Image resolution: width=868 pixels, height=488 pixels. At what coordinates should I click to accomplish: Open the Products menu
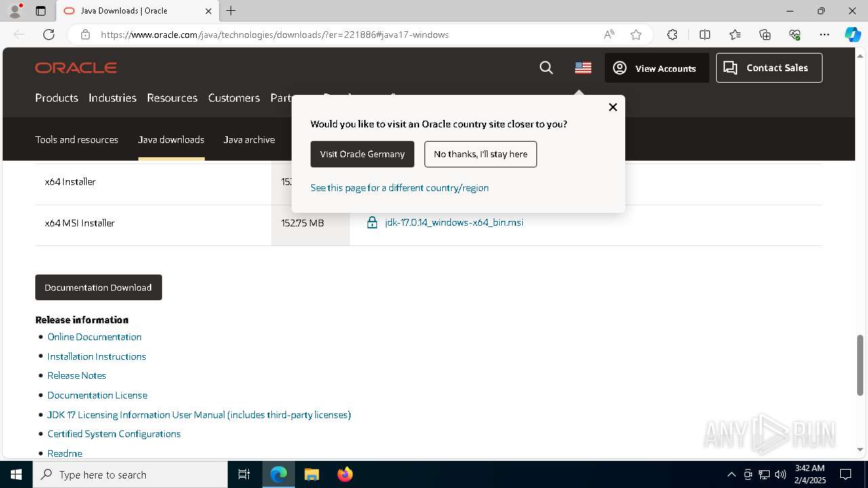click(56, 98)
